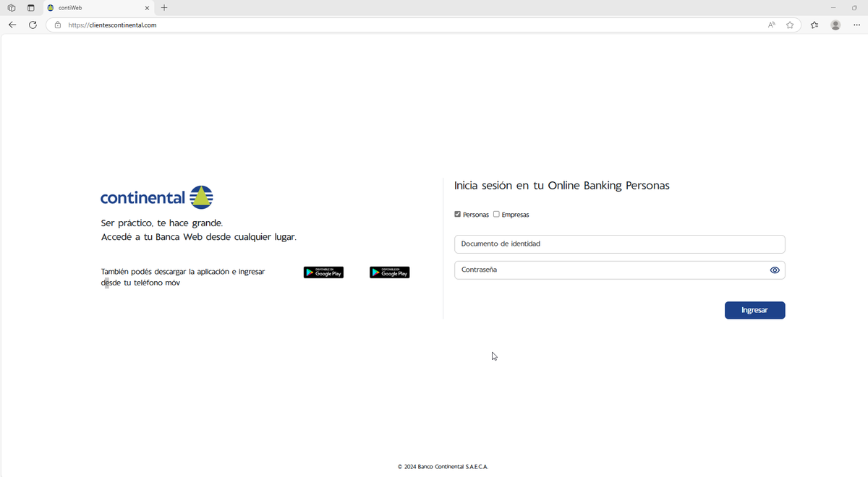Click the '© 2024 Banco Continental S.A.E.C.A.' footer text

tap(443, 467)
